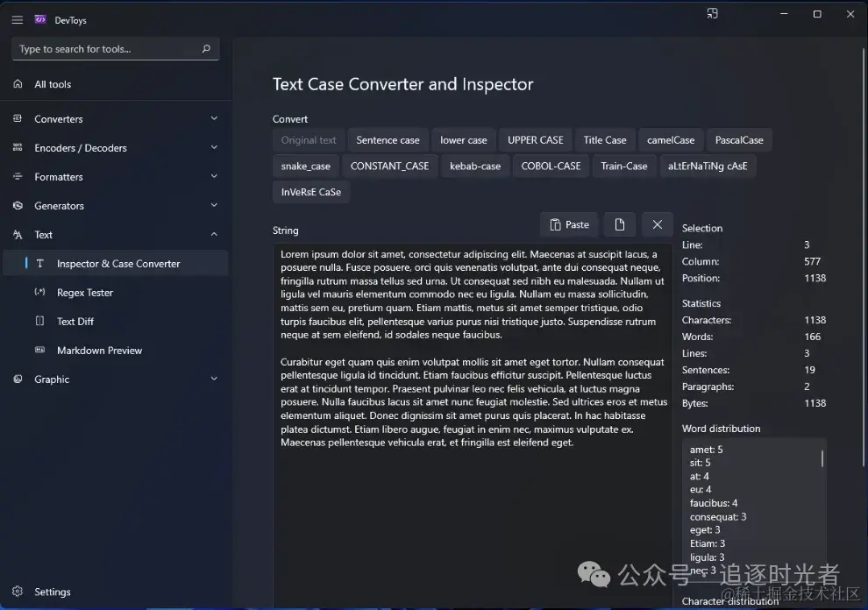
Task: Click the 'amet: 5' word entry
Action: coord(706,450)
